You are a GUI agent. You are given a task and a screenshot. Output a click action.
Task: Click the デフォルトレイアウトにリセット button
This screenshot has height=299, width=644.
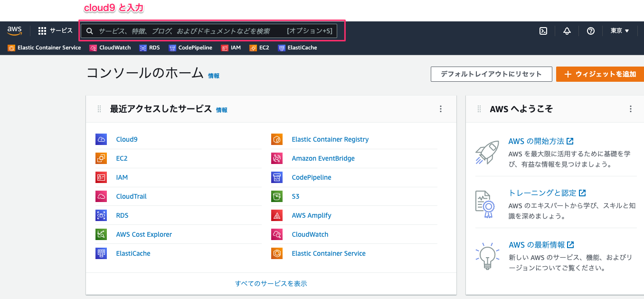tap(491, 74)
